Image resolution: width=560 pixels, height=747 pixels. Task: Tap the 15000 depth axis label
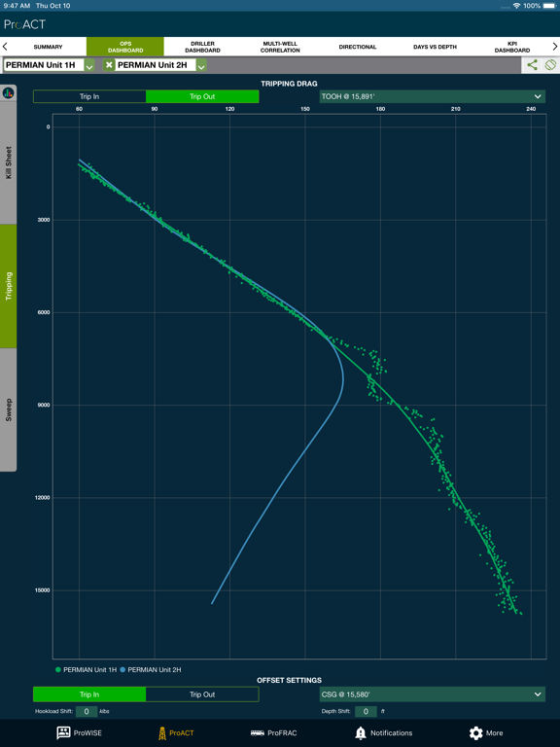pos(42,590)
